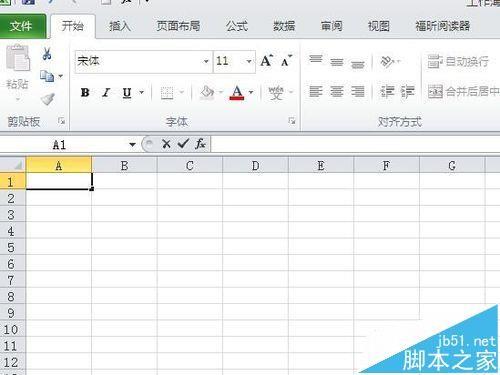Open the 视图 ribbon tab
This screenshot has width=500, height=375.
coord(379,26)
